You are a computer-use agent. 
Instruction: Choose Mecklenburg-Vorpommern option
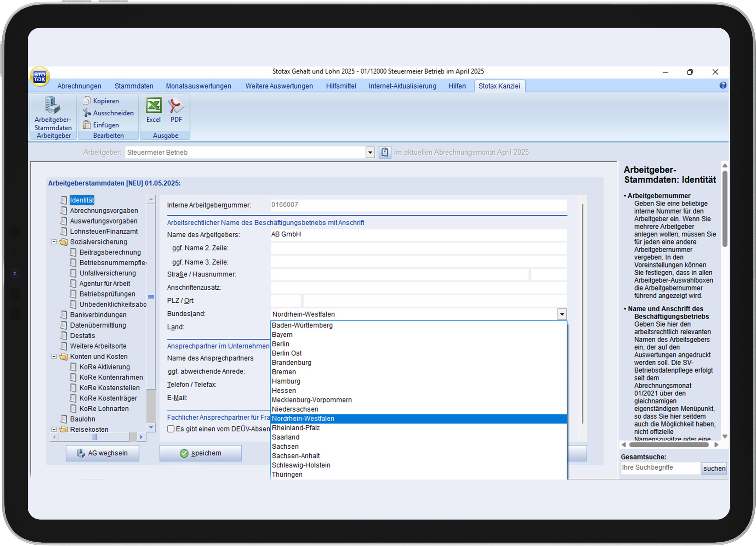pyautogui.click(x=418, y=400)
